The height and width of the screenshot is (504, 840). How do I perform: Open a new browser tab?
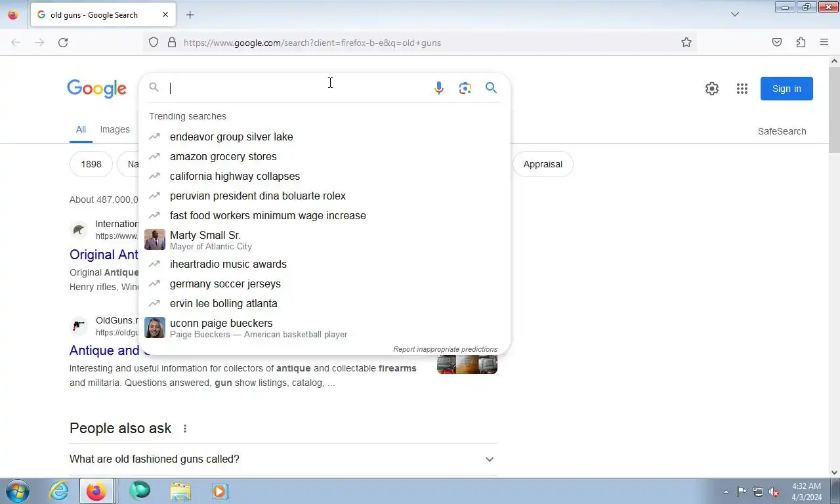point(190,14)
